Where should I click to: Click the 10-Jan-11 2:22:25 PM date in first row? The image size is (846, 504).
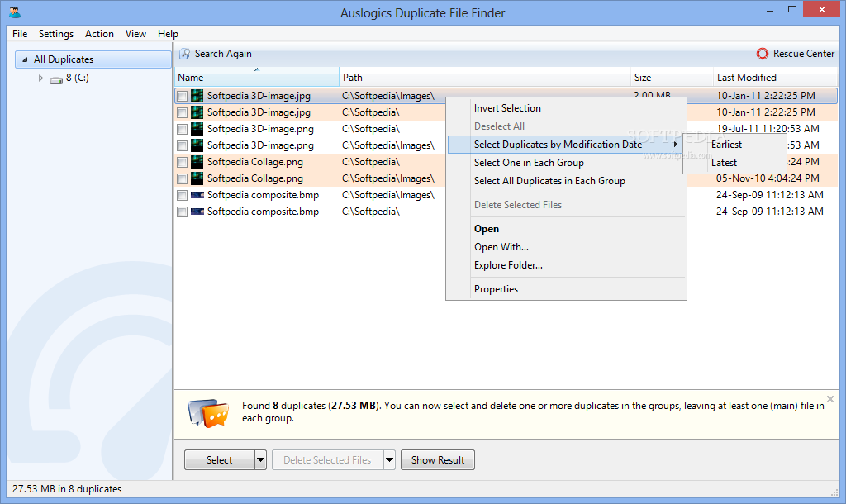click(x=766, y=96)
